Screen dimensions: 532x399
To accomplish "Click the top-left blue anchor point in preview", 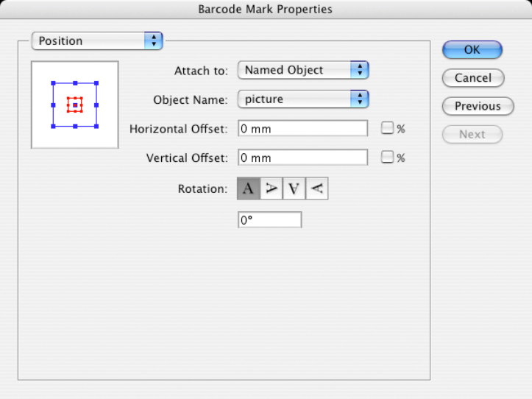I will coord(53,83).
